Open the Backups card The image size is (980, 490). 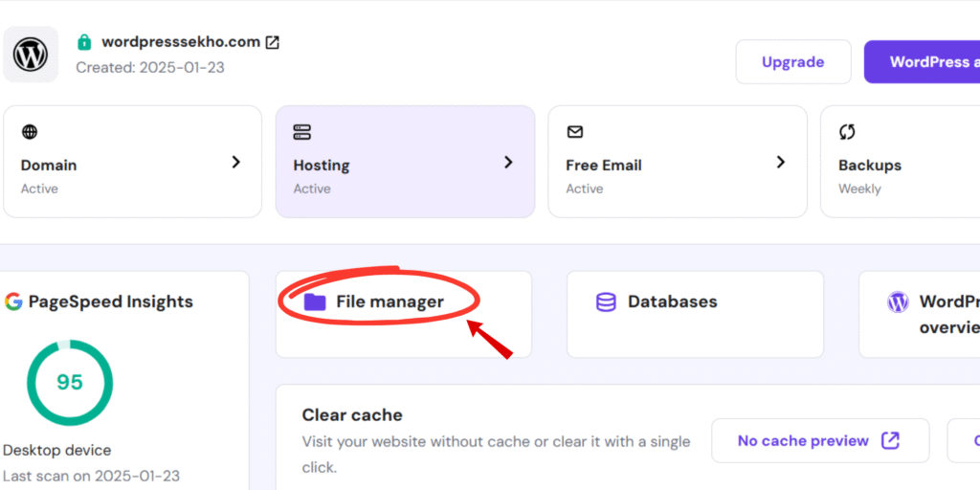[900, 161]
